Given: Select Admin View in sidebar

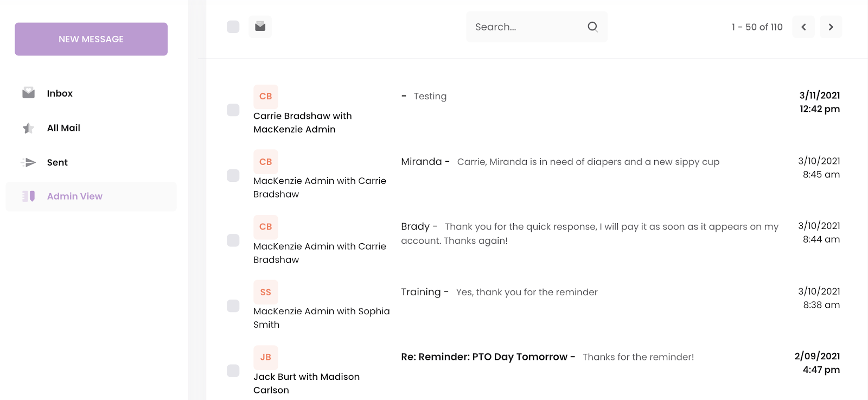Looking at the screenshot, I should (x=91, y=196).
